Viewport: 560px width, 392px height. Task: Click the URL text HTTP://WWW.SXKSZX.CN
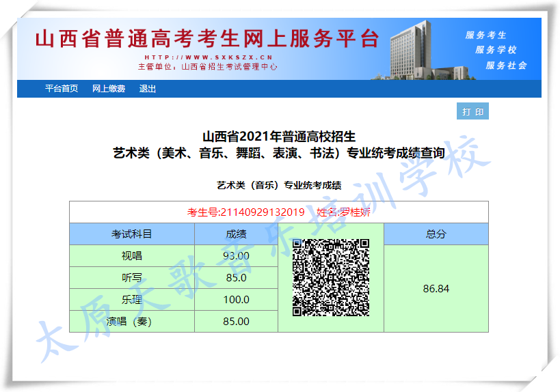tap(209, 57)
